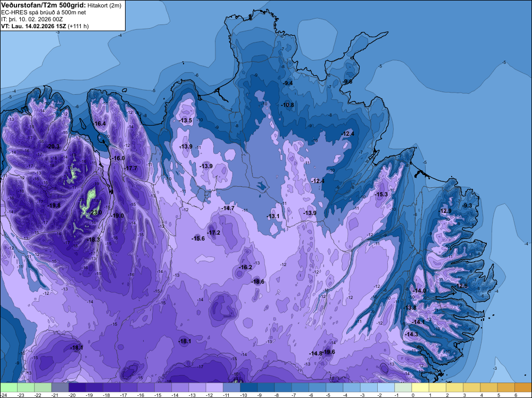Viewport: 532px width, 398px height.
Task: Select the -18.3 station reading
Action: pyautogui.click(x=93, y=239)
